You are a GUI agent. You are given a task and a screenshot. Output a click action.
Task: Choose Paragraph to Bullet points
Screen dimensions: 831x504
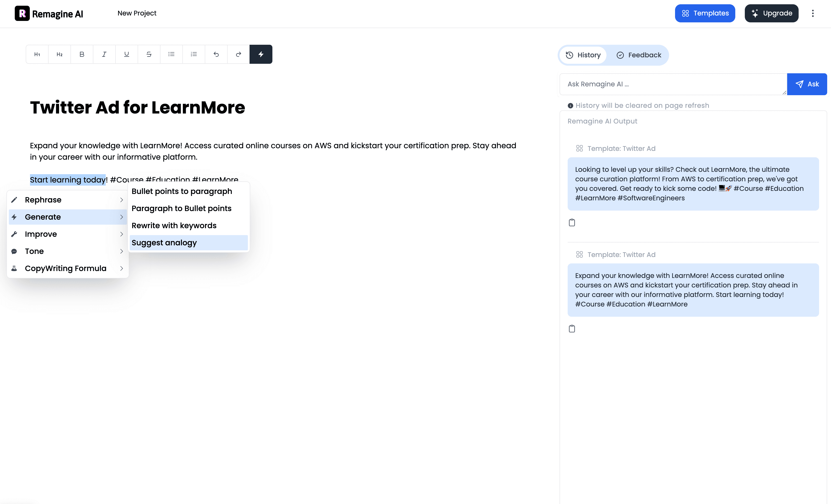point(189,208)
